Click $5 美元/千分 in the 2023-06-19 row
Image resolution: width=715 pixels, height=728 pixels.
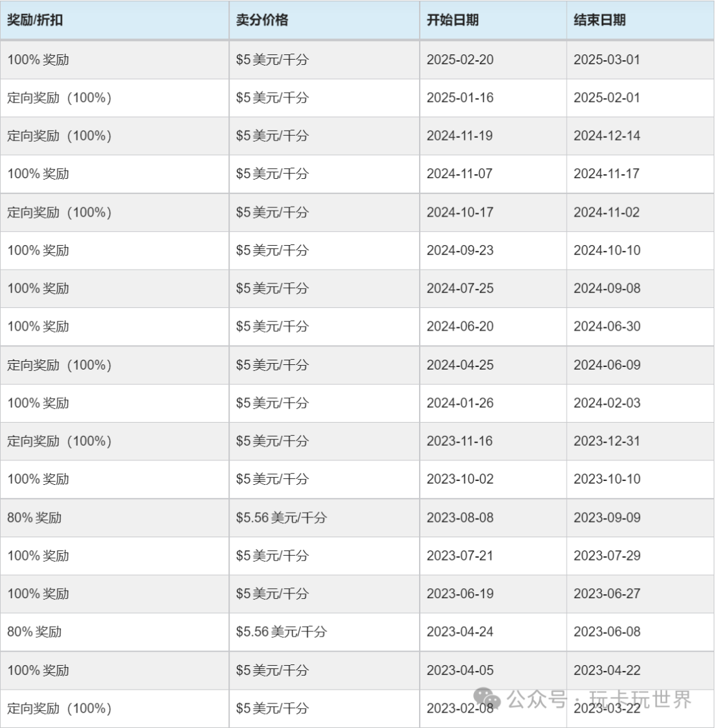272,594
